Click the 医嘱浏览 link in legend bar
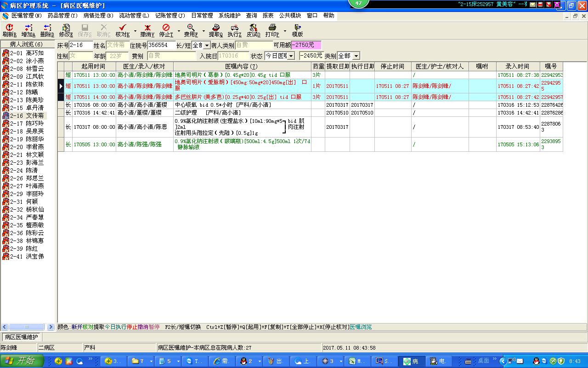 (x=361, y=327)
